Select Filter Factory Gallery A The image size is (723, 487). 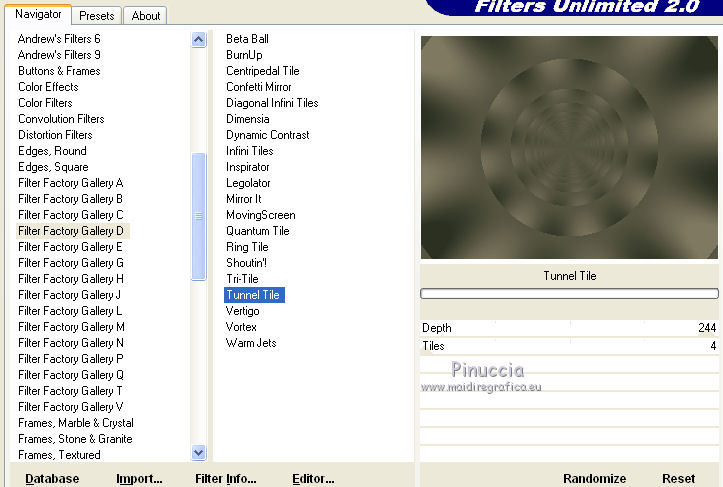[x=71, y=183]
